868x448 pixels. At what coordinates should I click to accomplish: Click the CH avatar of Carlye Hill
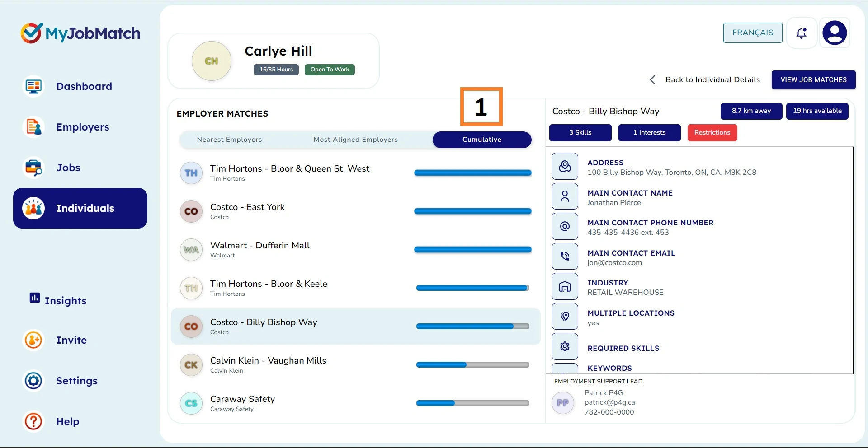[212, 61]
